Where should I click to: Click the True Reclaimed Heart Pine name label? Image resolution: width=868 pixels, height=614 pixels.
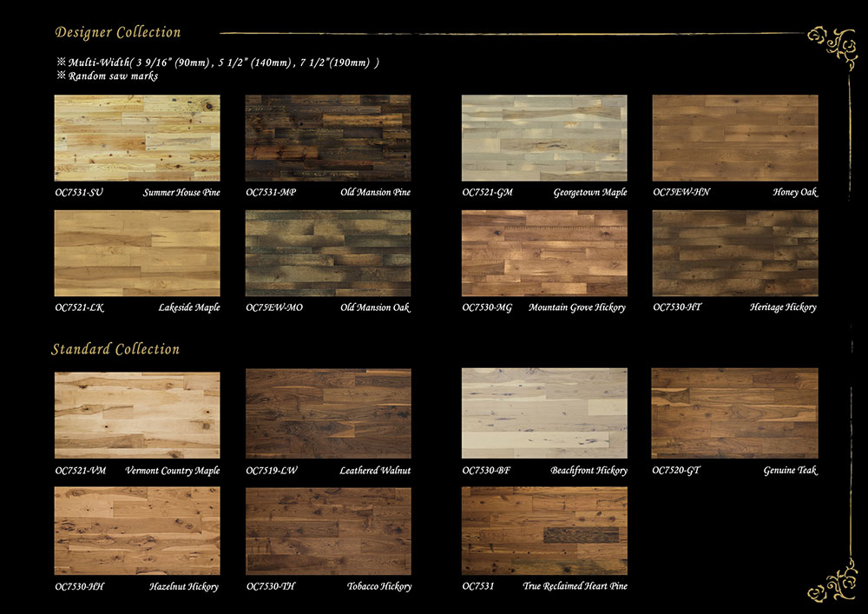pos(575,586)
